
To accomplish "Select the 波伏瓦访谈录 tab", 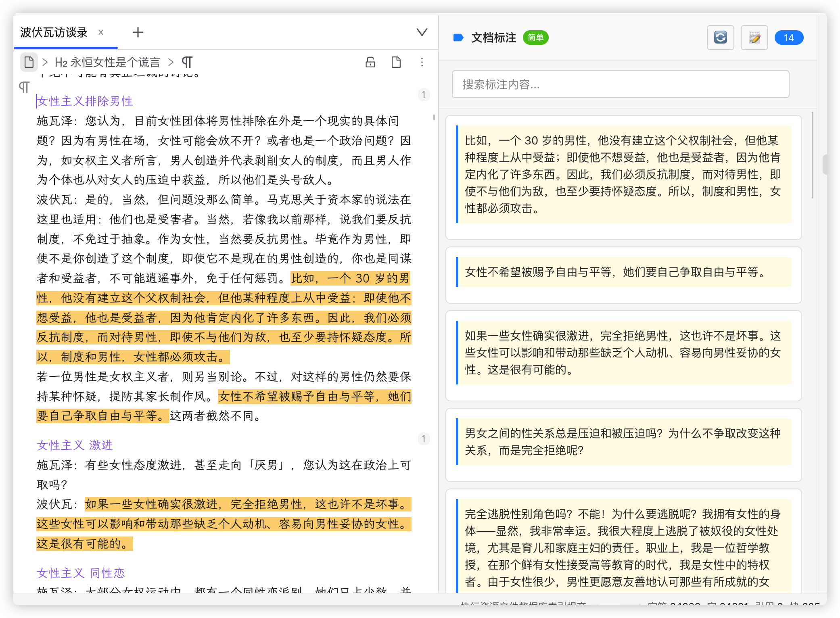I will 54,32.
